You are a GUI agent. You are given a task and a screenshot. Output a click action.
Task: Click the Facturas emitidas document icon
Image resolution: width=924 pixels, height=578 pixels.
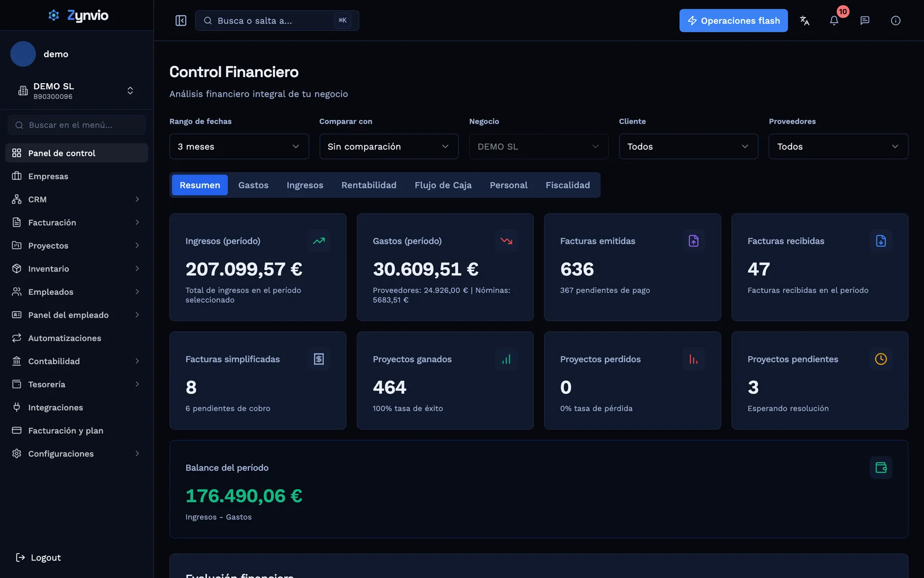(x=694, y=241)
